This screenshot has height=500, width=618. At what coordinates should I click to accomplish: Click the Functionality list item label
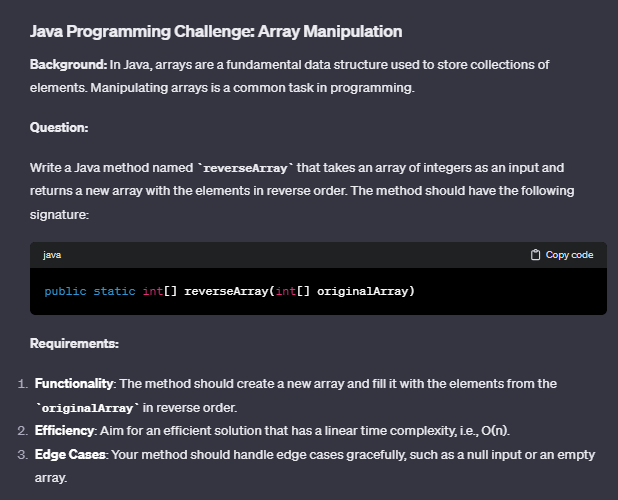(x=74, y=384)
